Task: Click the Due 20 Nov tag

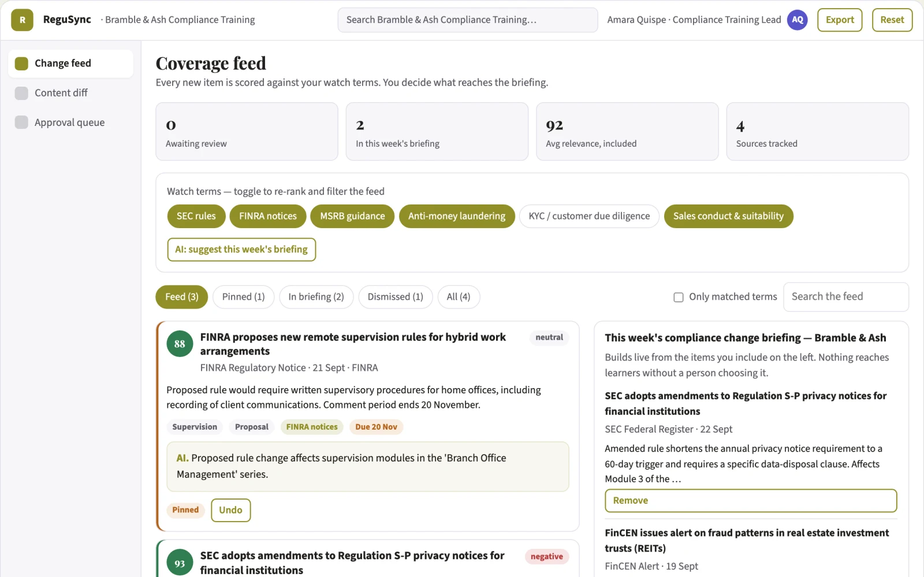Action: click(x=377, y=427)
